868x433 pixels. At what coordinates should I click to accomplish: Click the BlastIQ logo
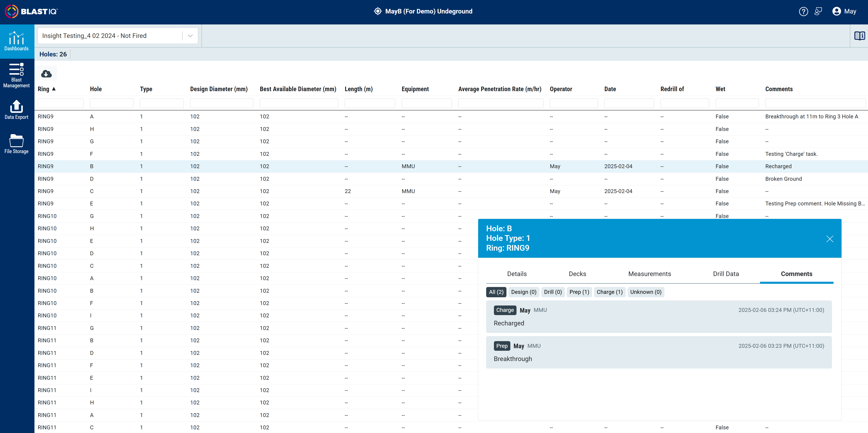click(31, 11)
